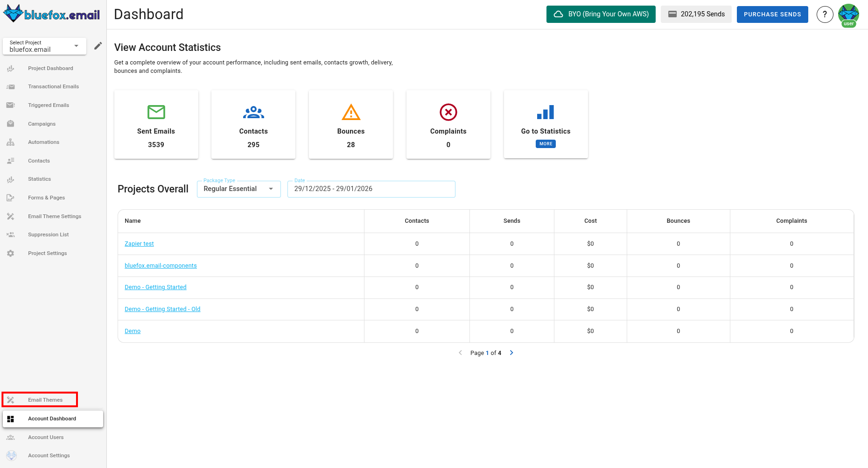Screen dimensions: 868x468
Task: Click the pencil icon beside project selector
Action: pyautogui.click(x=98, y=45)
